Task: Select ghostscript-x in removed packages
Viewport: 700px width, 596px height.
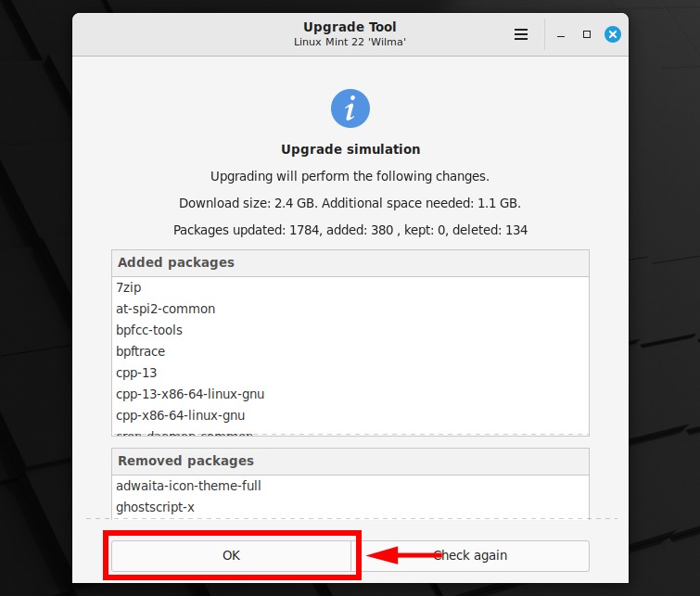Action: 350,507
